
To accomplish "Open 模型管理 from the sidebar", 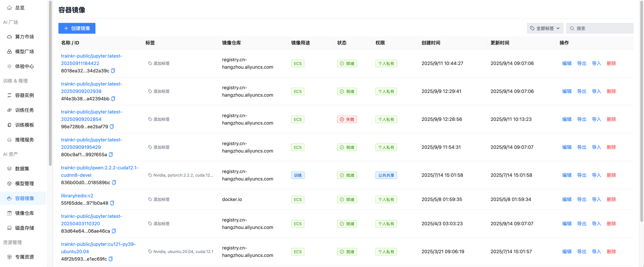I will (x=24, y=183).
